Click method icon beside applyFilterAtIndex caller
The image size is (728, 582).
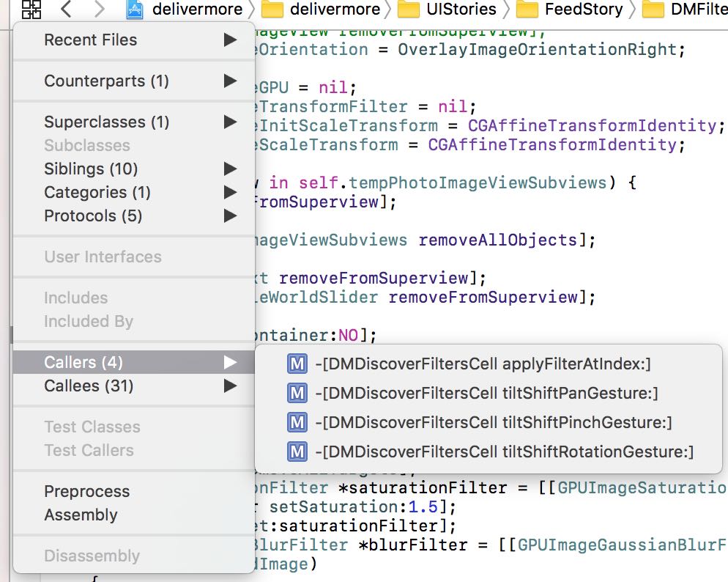pos(297,364)
